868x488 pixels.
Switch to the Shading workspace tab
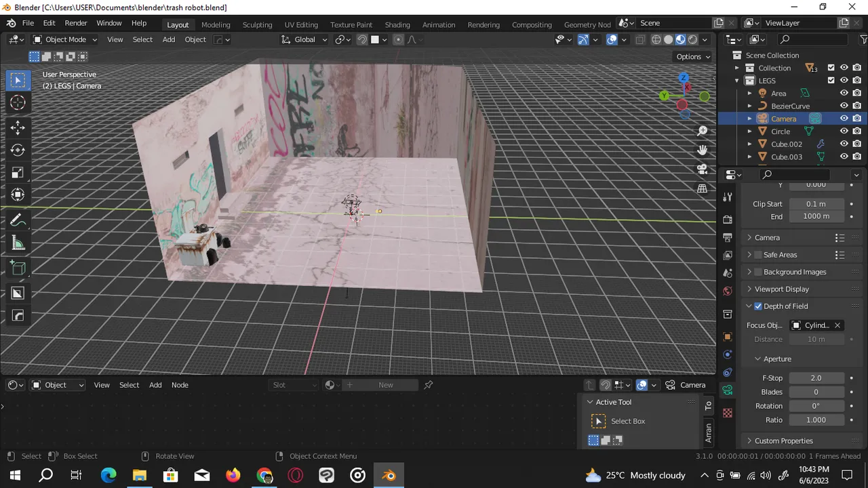[x=397, y=24]
